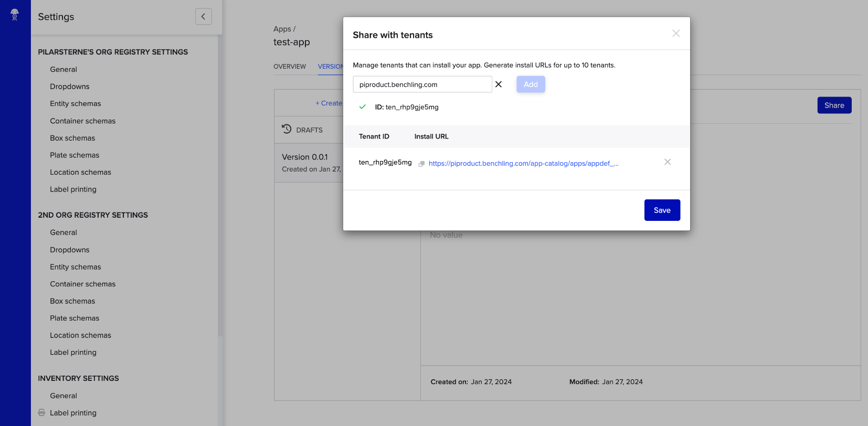Click the Created on: Jan 27, 2024 footer text

[x=471, y=382]
